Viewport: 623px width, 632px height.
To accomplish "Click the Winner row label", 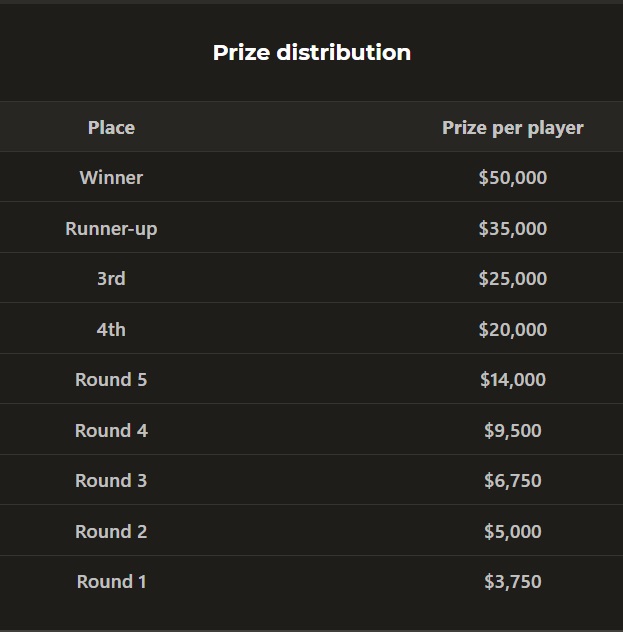I will click(x=111, y=178).
